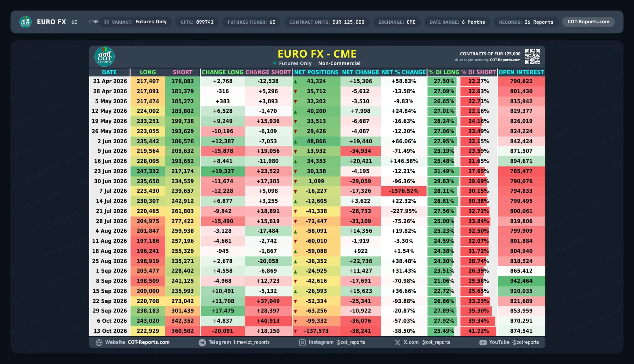Click the COT-Reports.com button in header
This screenshot has width=634, height=364.
coord(588,22)
